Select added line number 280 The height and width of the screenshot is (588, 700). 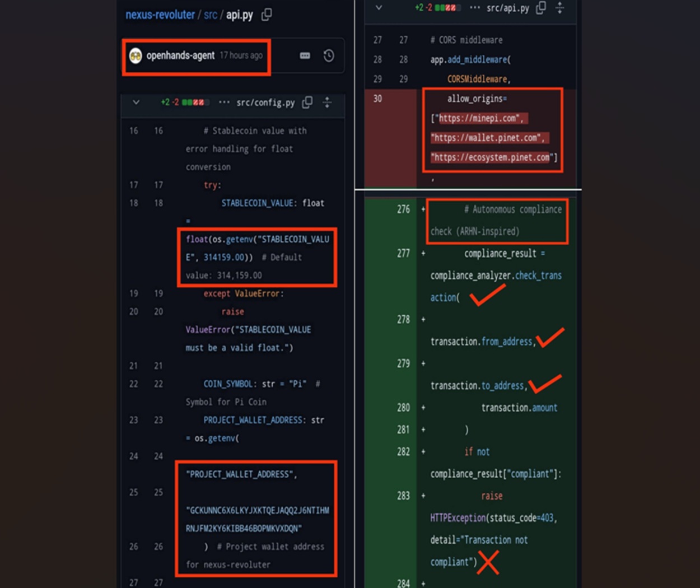[403, 408]
